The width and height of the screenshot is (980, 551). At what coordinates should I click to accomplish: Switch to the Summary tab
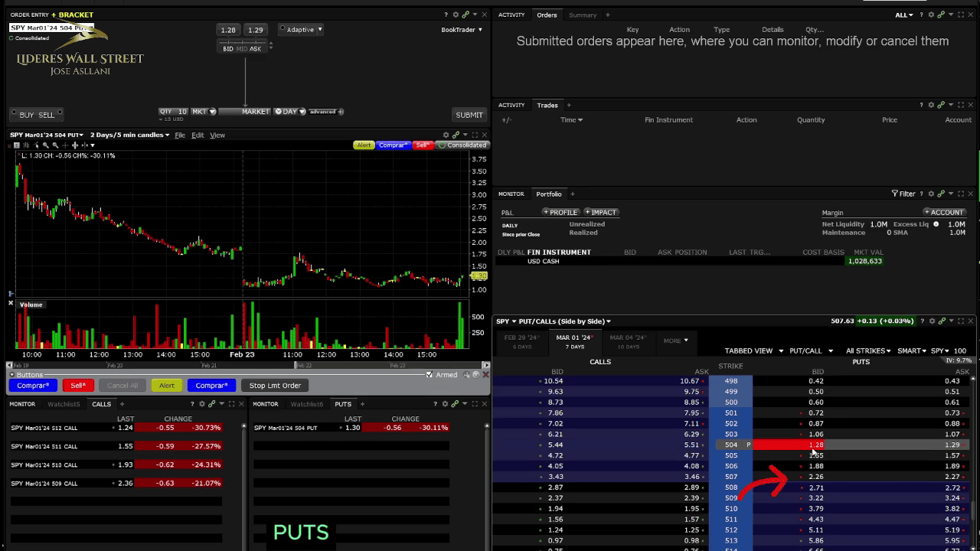point(582,15)
